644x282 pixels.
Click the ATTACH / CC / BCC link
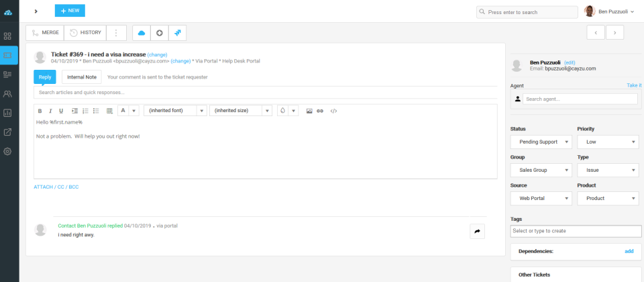tap(56, 187)
